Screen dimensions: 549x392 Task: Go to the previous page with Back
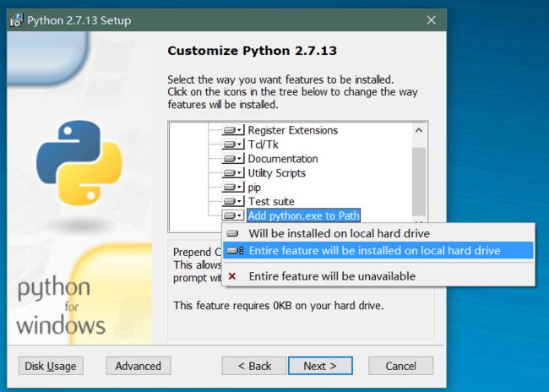tap(254, 366)
